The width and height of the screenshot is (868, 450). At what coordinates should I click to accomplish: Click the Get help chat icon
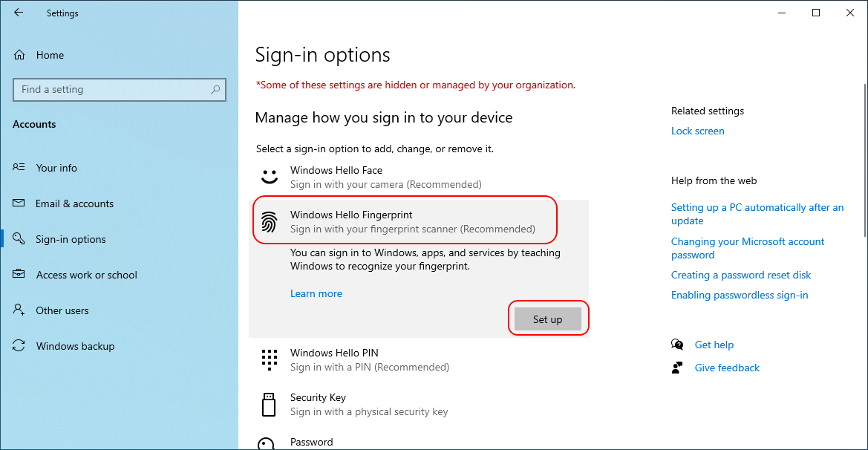coord(677,345)
